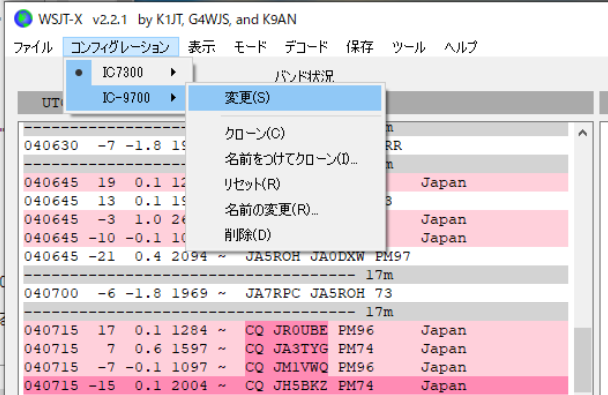The image size is (608, 395).
Task: Select the CQ JR0UBE PM96 decode line
Action: tap(295, 330)
